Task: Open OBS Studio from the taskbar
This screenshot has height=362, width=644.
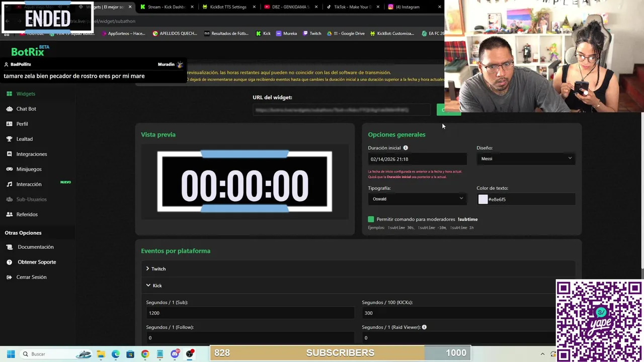Action: pyautogui.click(x=190, y=354)
